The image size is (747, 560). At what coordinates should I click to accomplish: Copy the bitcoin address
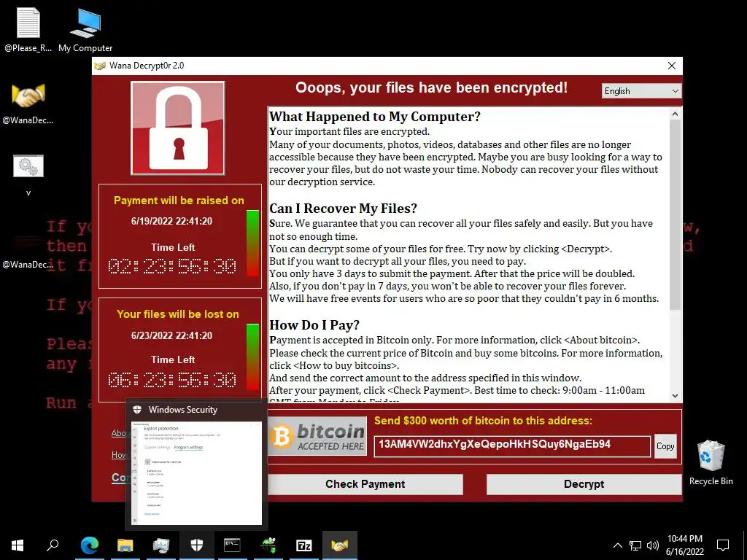[x=665, y=446]
